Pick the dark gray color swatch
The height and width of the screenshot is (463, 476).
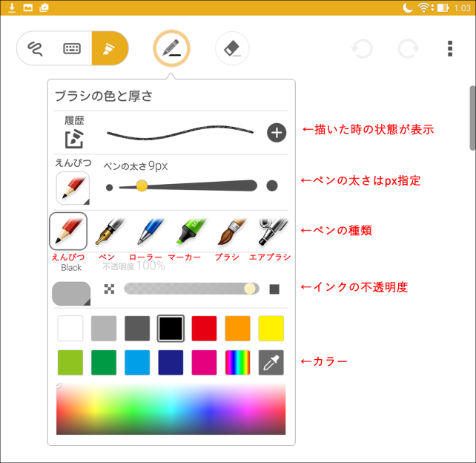click(137, 328)
